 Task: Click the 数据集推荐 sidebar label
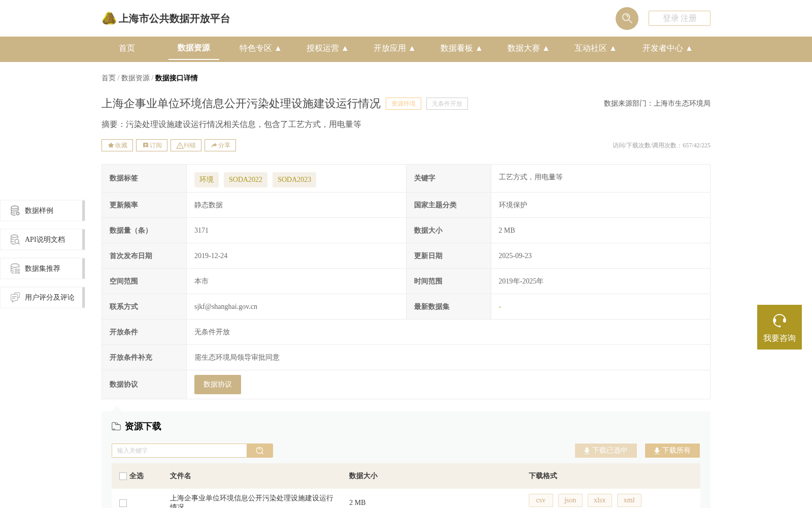43,269
